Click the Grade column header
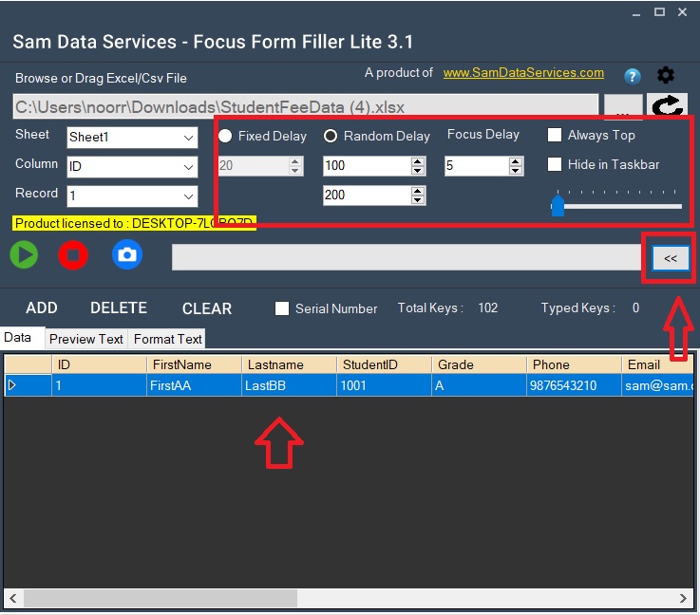Viewport: 700px width, 615px height. click(480, 364)
